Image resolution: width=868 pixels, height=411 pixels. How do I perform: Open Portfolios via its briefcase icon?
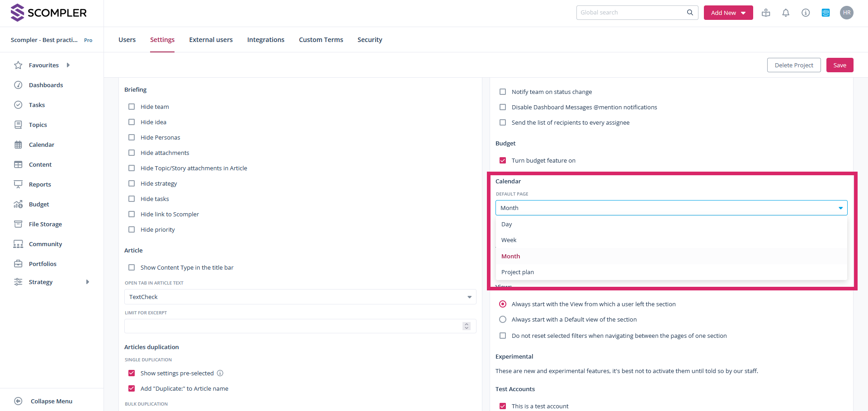coord(18,264)
